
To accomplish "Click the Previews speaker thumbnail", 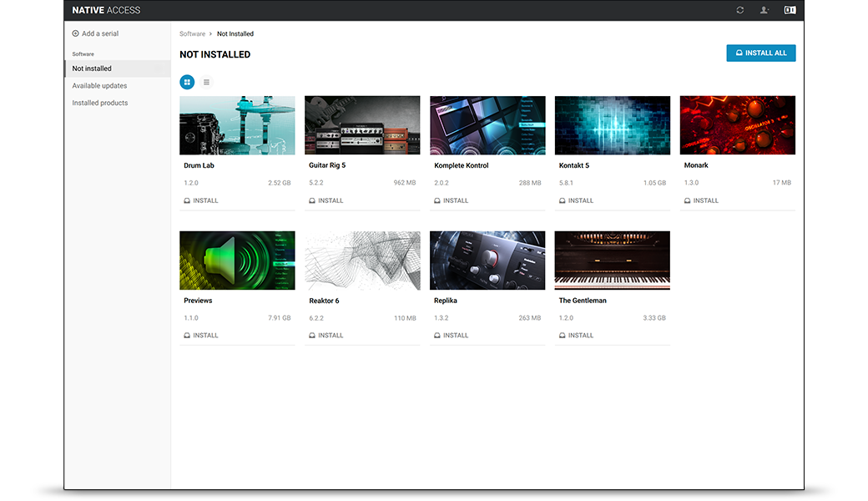I will [237, 261].
